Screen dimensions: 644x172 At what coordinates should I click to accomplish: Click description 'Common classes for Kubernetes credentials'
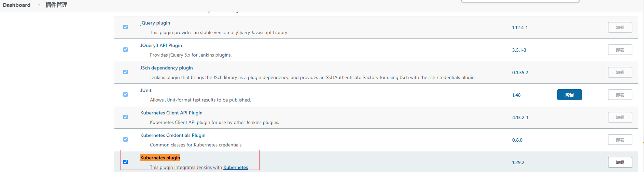coord(196,145)
